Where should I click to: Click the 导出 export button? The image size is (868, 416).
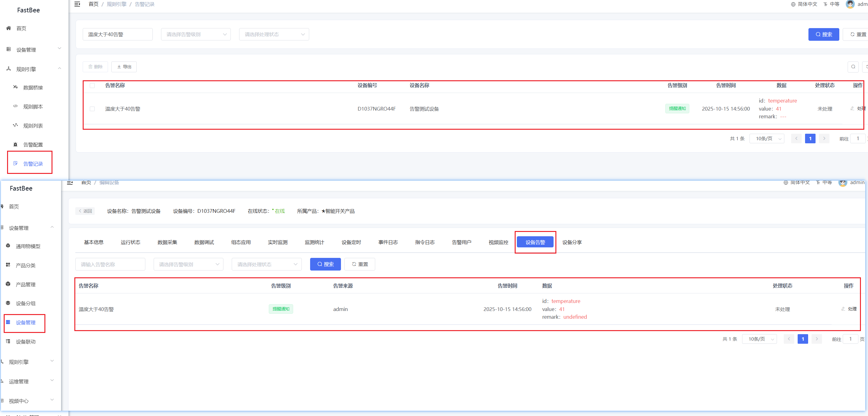click(x=124, y=67)
